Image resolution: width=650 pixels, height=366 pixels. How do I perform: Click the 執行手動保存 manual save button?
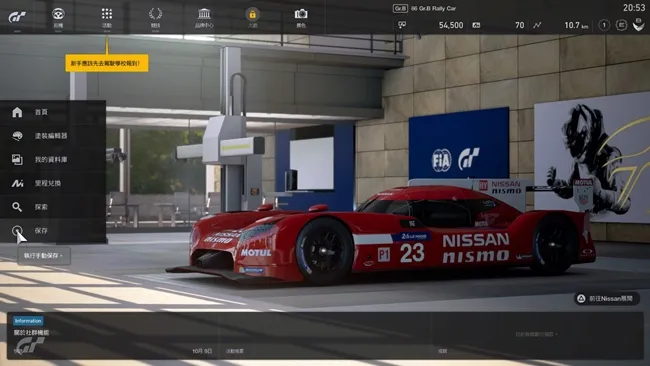[44, 256]
